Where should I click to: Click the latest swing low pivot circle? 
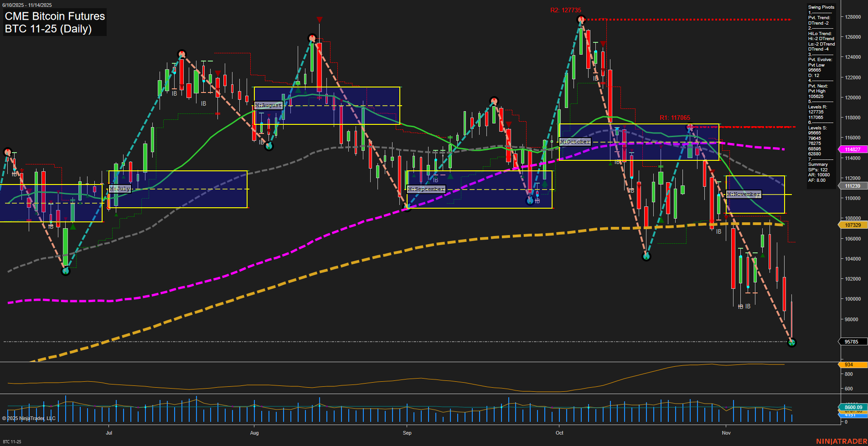coord(791,343)
